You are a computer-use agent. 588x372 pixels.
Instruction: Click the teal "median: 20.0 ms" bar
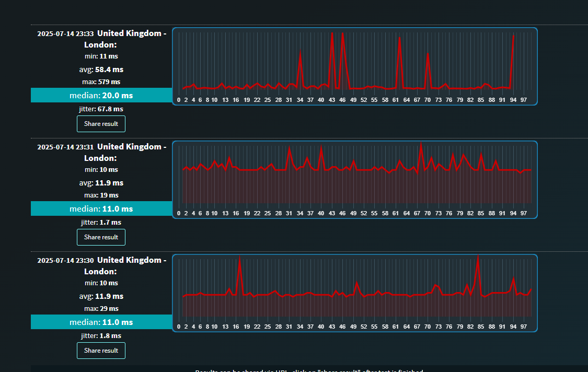(102, 95)
